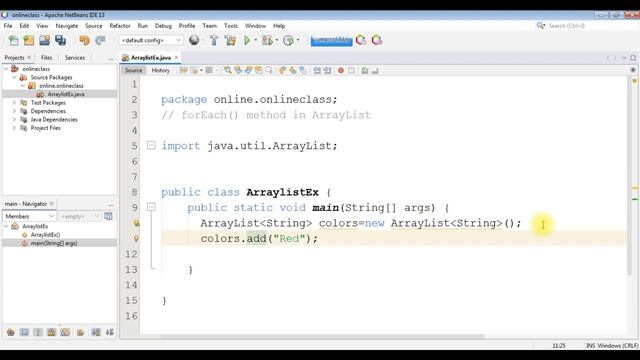Open the Tools menu
The width and height of the screenshot is (640, 360).
pyautogui.click(x=231, y=26)
